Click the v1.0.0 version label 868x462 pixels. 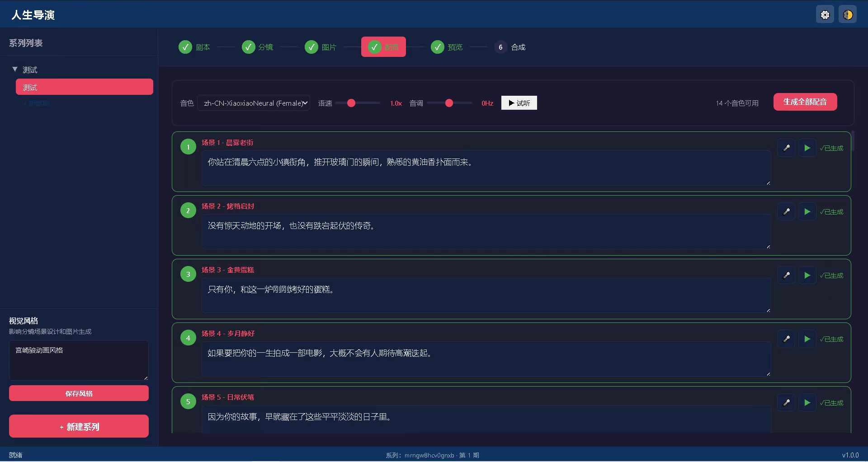click(x=850, y=455)
